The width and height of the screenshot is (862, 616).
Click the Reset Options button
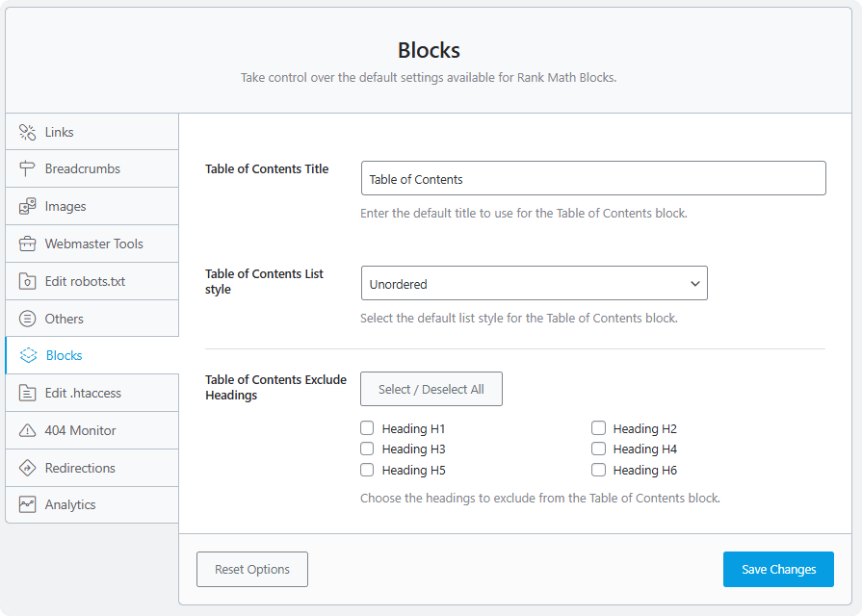pos(252,569)
